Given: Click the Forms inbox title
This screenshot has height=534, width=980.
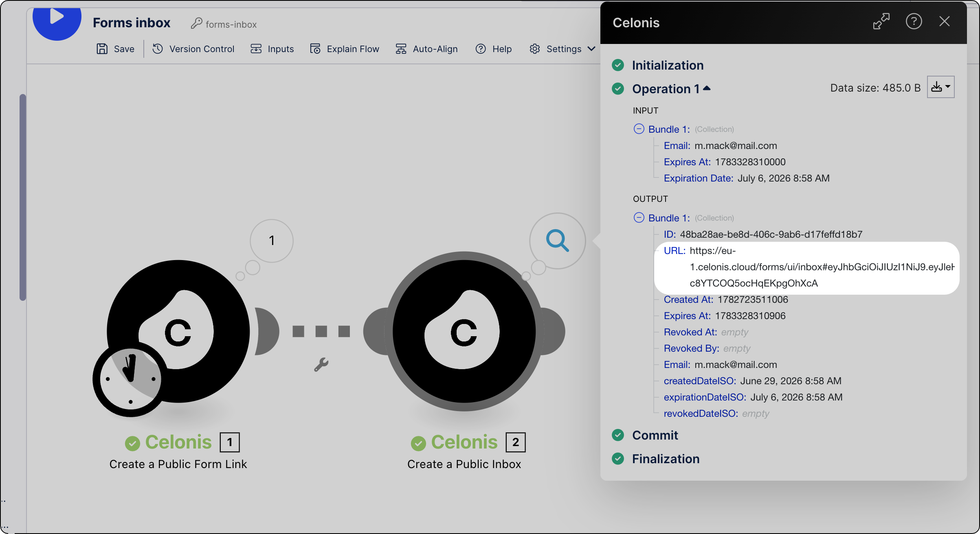Looking at the screenshot, I should 132,22.
